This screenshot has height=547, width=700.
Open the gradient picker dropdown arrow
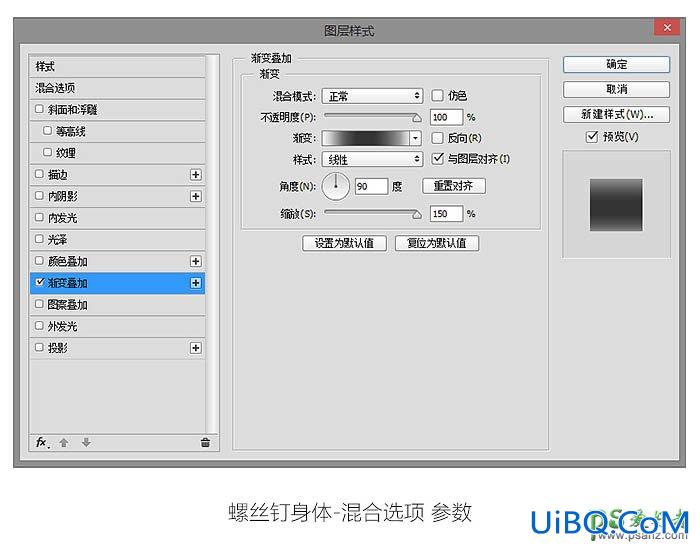416,138
